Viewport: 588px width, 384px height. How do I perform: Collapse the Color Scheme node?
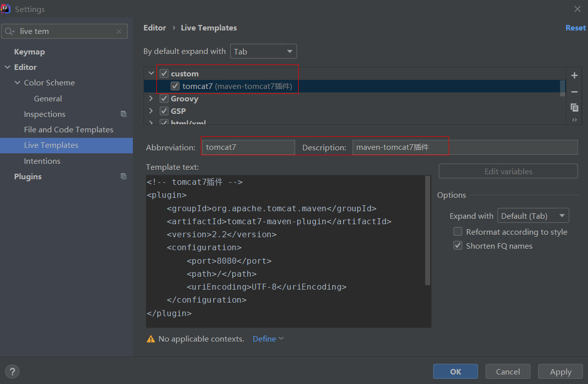click(17, 82)
